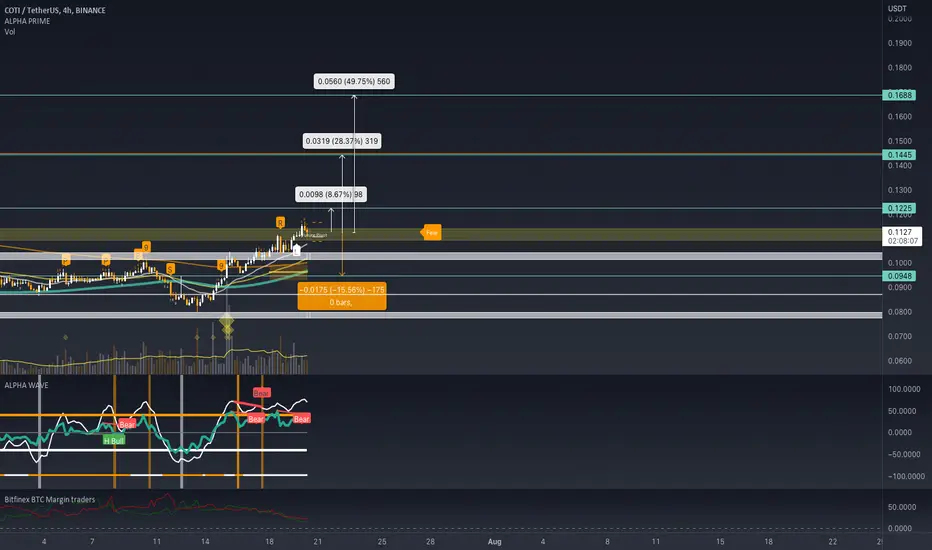Click the 0.1688 price level tag
The width and height of the screenshot is (932, 550).
click(899, 95)
